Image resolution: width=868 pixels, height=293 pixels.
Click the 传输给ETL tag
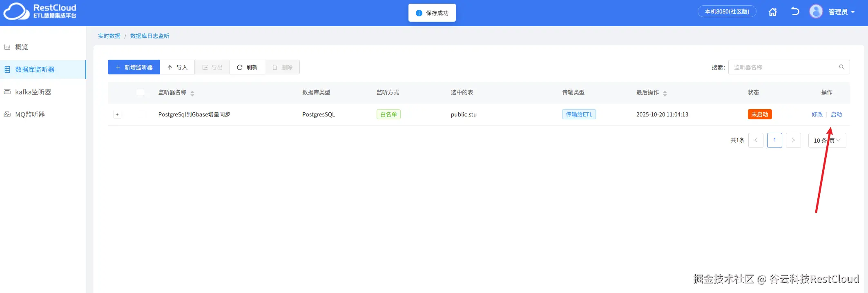579,114
